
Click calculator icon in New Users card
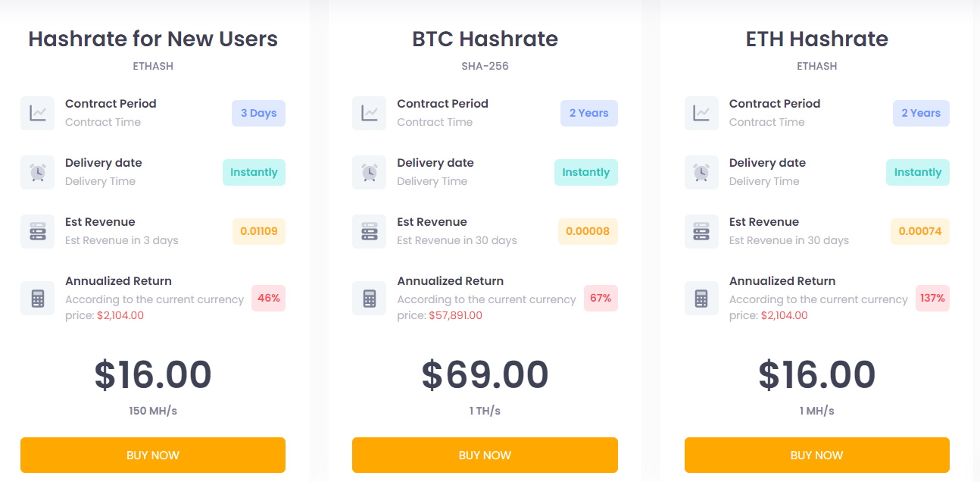click(x=37, y=298)
